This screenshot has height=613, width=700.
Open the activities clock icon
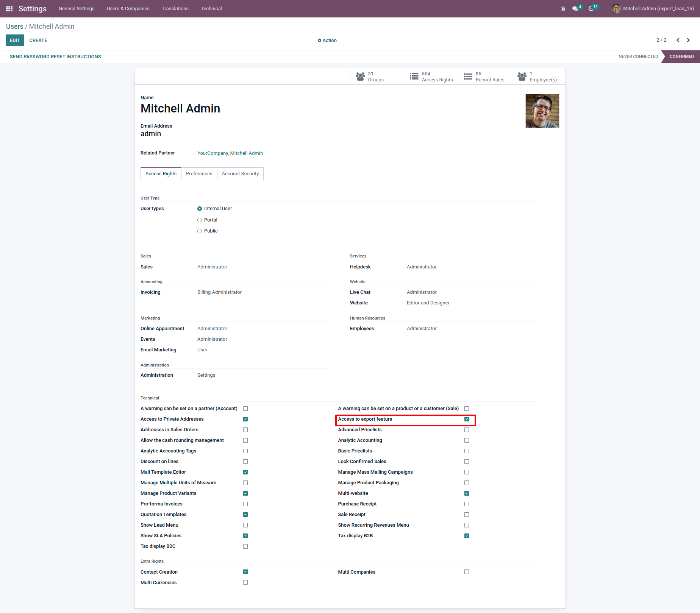pos(591,8)
